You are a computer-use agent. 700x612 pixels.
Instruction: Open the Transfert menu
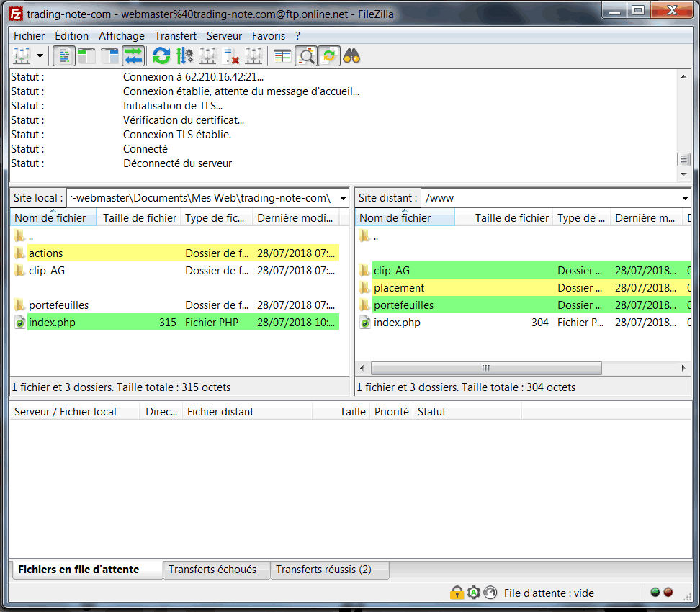pos(176,36)
